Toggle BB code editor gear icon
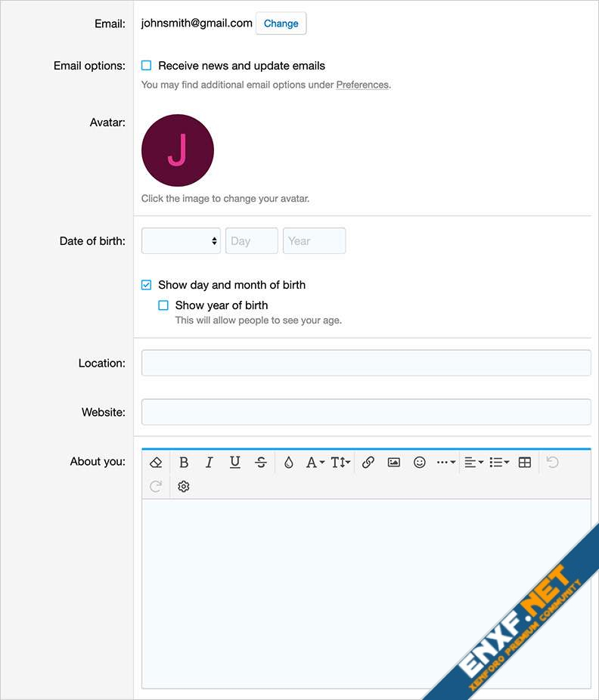Screen dimensions: 599x700 184,487
